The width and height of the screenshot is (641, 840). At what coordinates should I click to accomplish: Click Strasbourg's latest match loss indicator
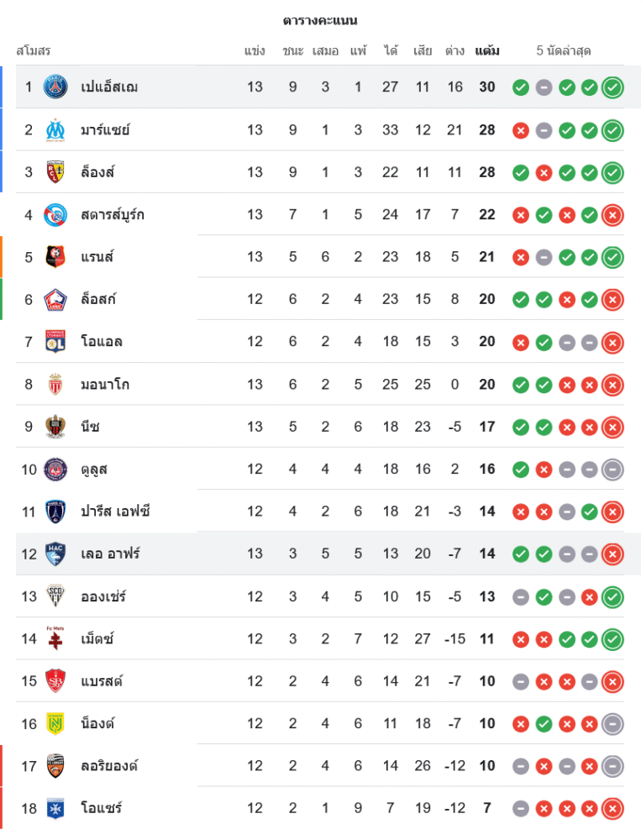point(613,214)
